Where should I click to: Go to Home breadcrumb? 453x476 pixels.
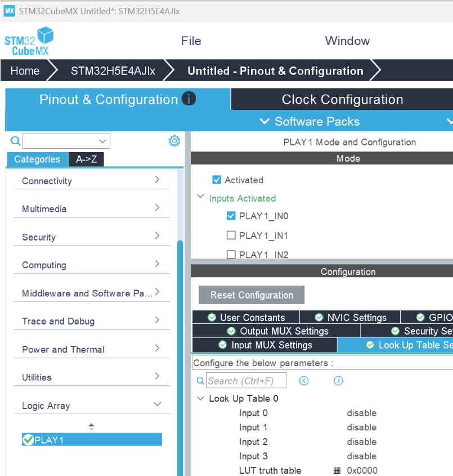pos(25,71)
